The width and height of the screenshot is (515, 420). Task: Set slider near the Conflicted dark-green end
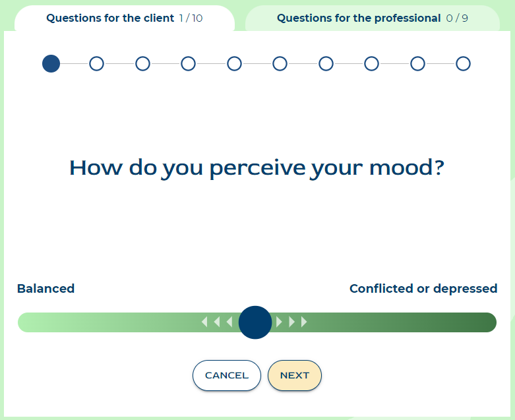tap(485, 322)
